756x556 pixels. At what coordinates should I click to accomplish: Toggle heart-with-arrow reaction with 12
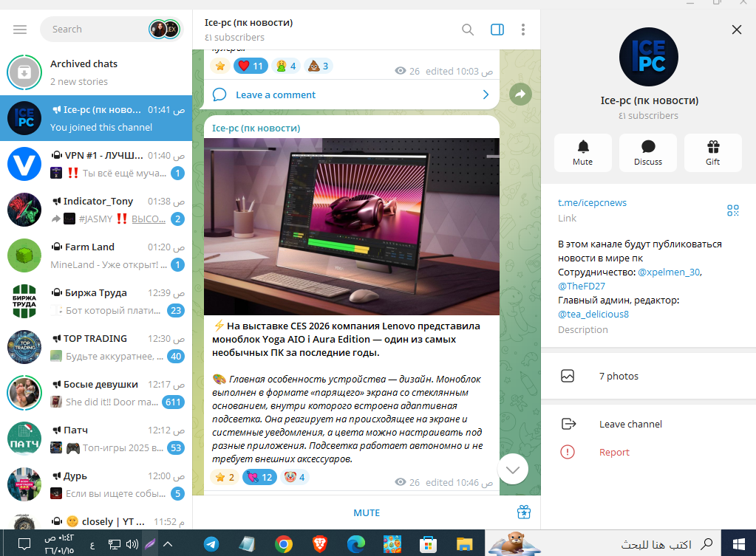click(x=260, y=477)
